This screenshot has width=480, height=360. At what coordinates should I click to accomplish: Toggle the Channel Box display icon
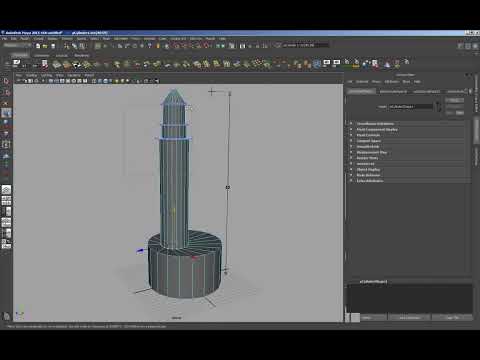click(x=476, y=46)
